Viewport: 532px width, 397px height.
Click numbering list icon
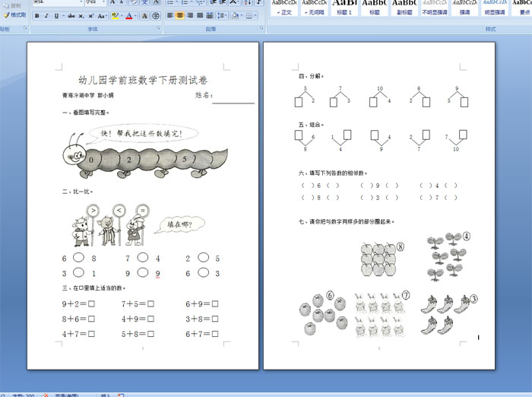[x=185, y=2]
